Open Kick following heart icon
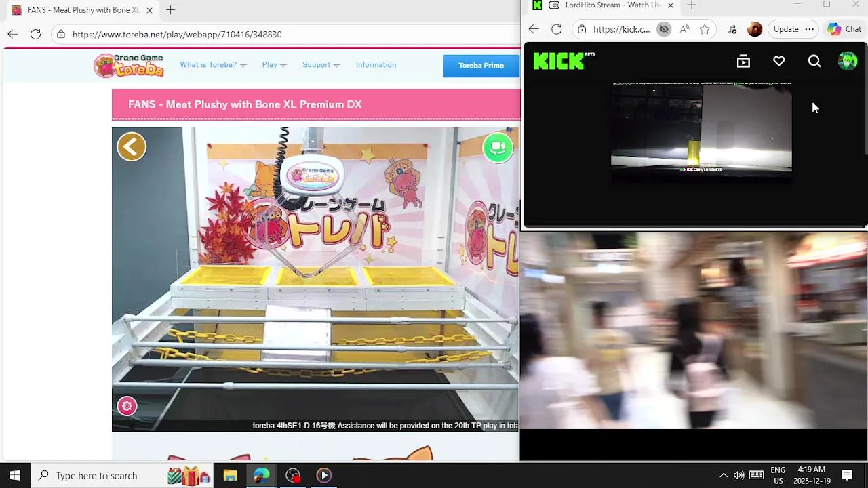This screenshot has width=868, height=488. tap(779, 62)
